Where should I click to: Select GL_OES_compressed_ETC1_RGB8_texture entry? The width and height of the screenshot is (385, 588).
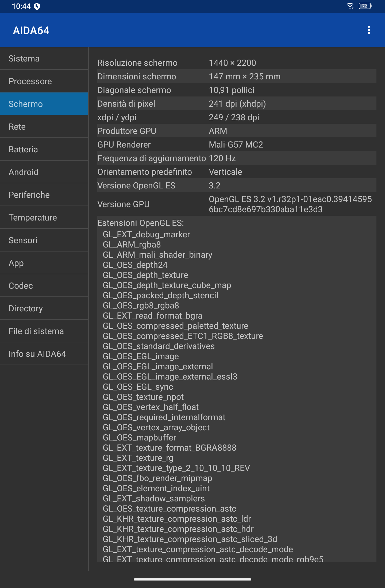click(183, 336)
